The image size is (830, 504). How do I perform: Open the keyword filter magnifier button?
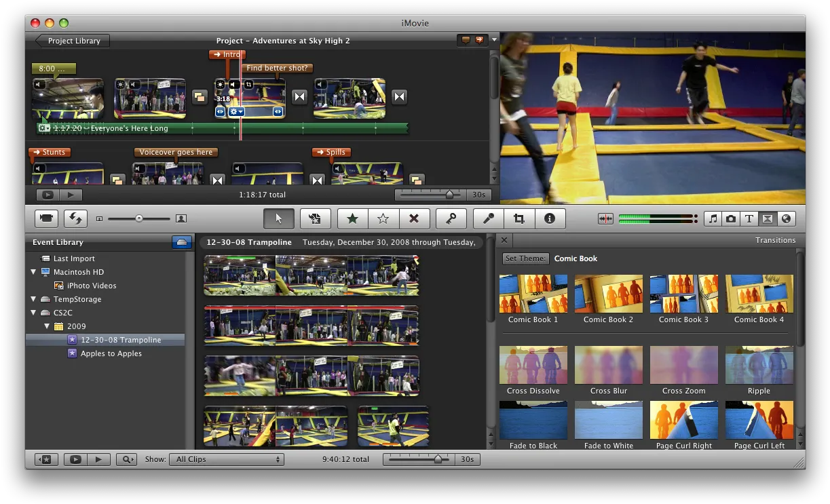coord(127,459)
